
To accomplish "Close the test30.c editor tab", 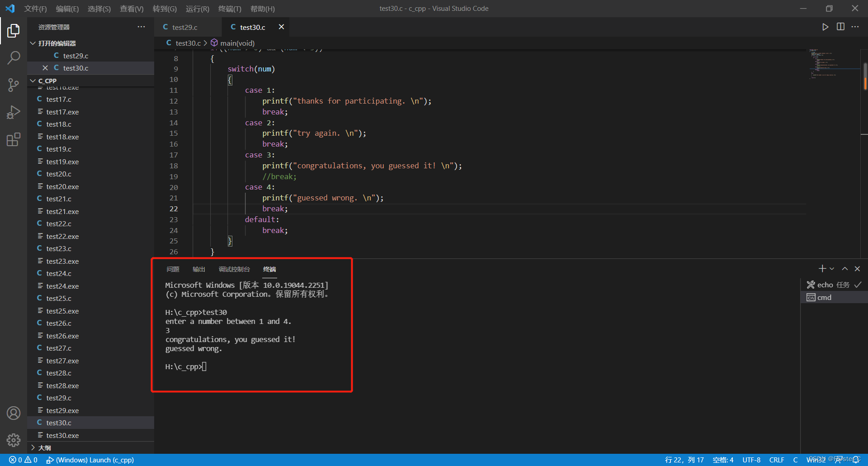I will tap(281, 27).
